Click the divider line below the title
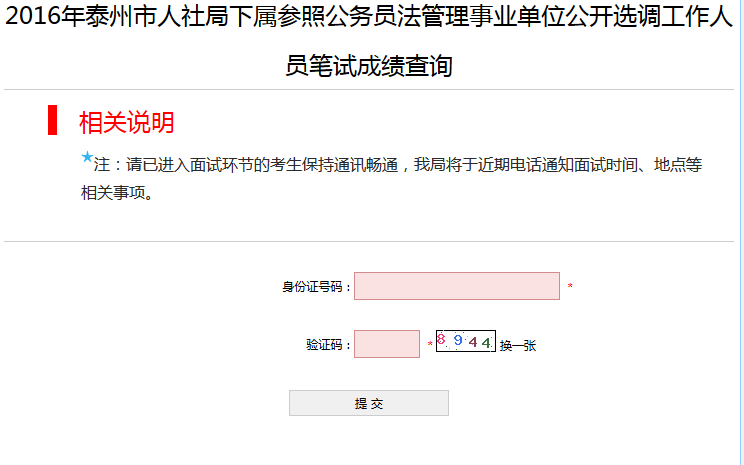This screenshot has height=465, width=744. click(x=370, y=90)
